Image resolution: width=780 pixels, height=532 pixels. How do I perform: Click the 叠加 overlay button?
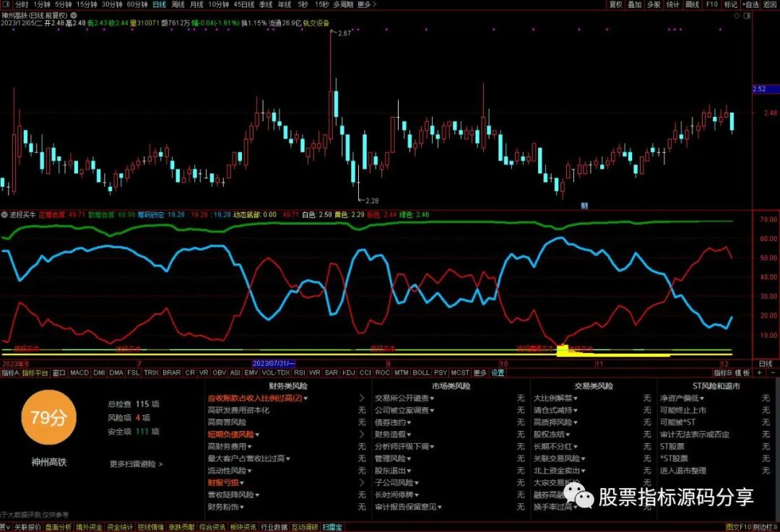tap(634, 4)
